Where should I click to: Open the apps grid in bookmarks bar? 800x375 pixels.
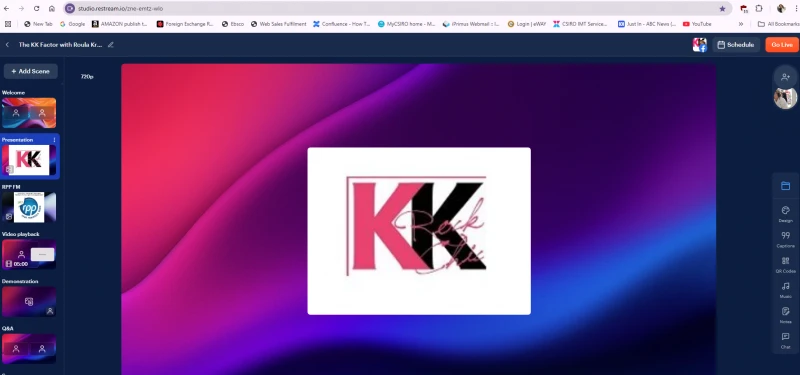click(8, 24)
